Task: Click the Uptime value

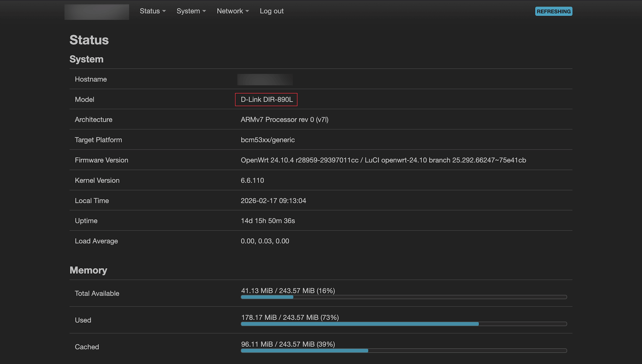Action: point(267,221)
